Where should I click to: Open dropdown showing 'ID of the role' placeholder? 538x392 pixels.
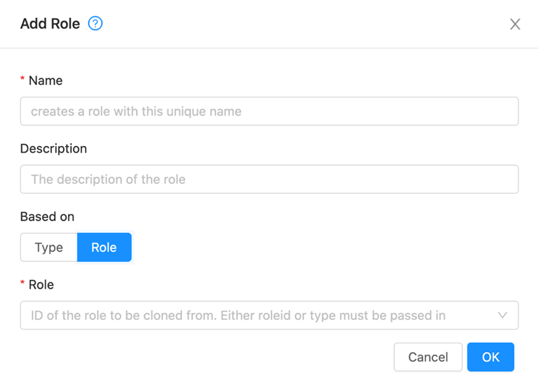click(269, 315)
